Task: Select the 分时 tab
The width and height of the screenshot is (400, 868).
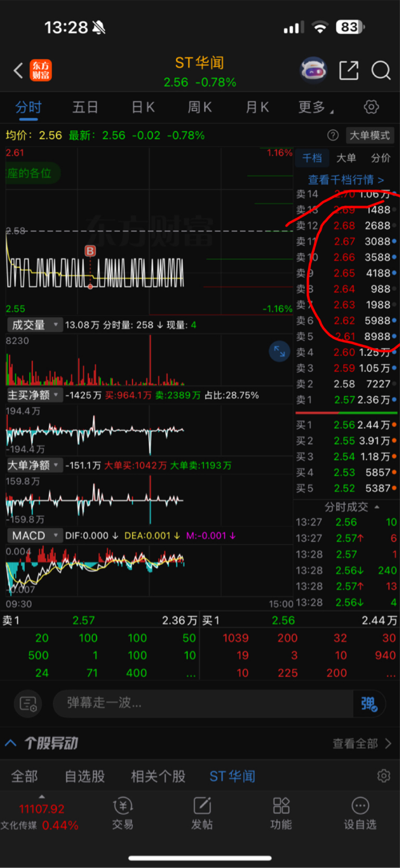Action: [28, 107]
